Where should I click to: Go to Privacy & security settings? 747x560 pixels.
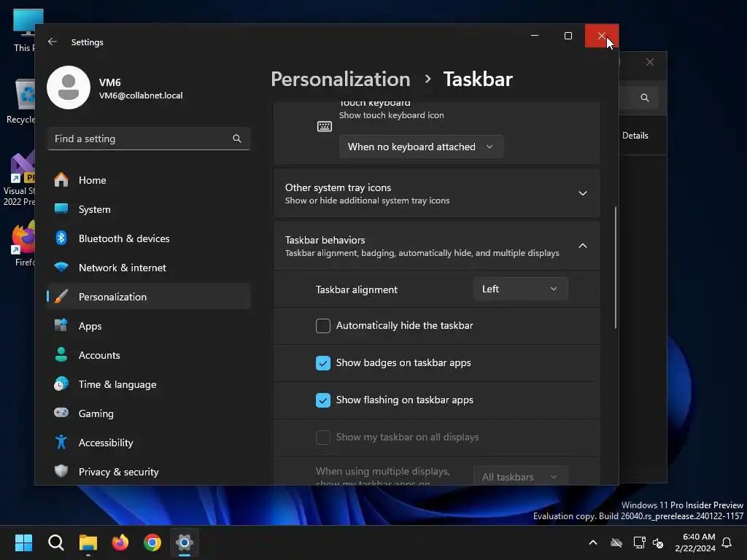148,472
